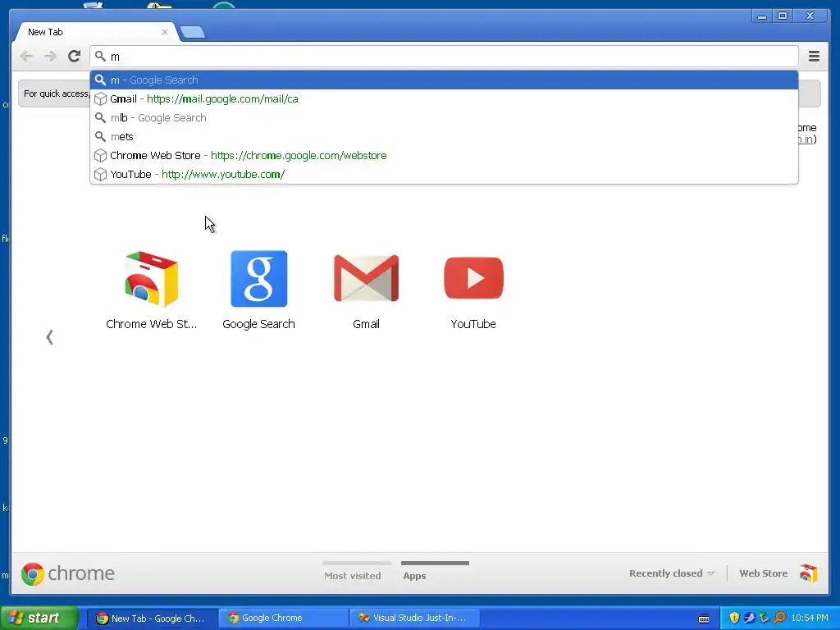Click the keyboard icon in the taskbar
The width and height of the screenshot is (840, 630).
click(x=704, y=619)
